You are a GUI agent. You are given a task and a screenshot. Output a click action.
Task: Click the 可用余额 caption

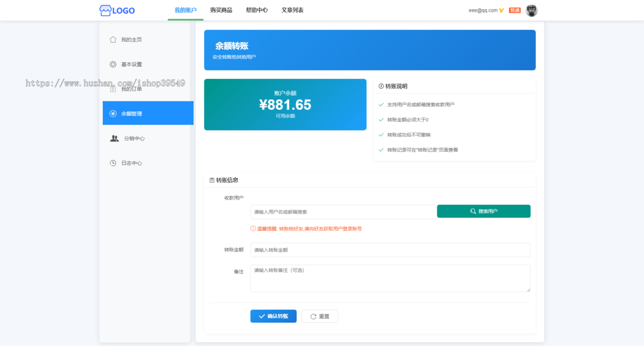(x=285, y=116)
